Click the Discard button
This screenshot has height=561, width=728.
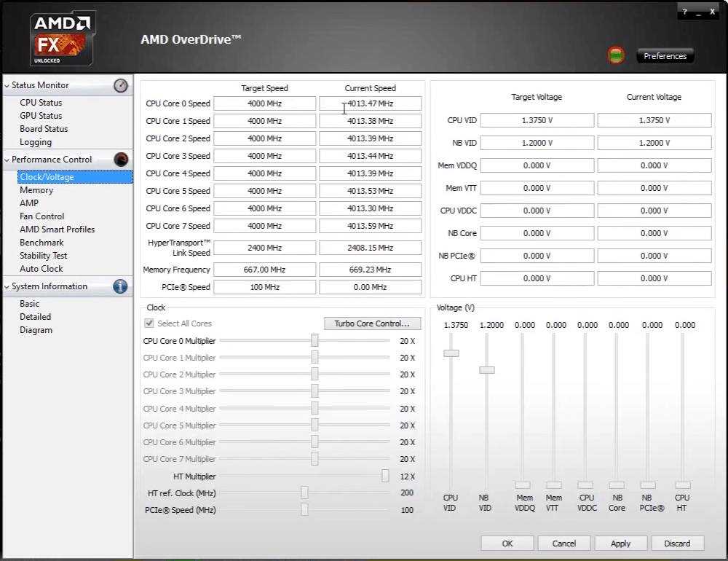676,543
